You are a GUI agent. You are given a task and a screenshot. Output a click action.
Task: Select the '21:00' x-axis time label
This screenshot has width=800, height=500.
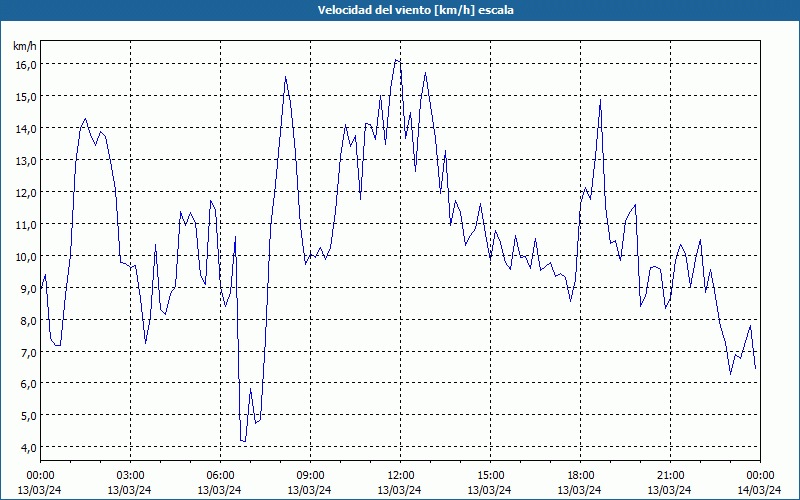670,476
